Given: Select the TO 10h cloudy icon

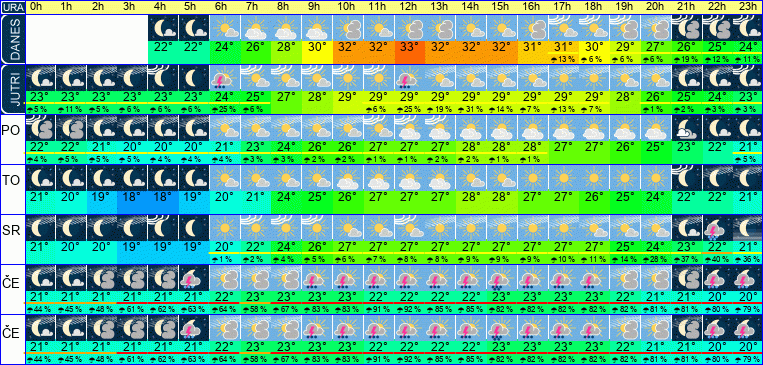Looking at the screenshot, I should click(x=347, y=179).
